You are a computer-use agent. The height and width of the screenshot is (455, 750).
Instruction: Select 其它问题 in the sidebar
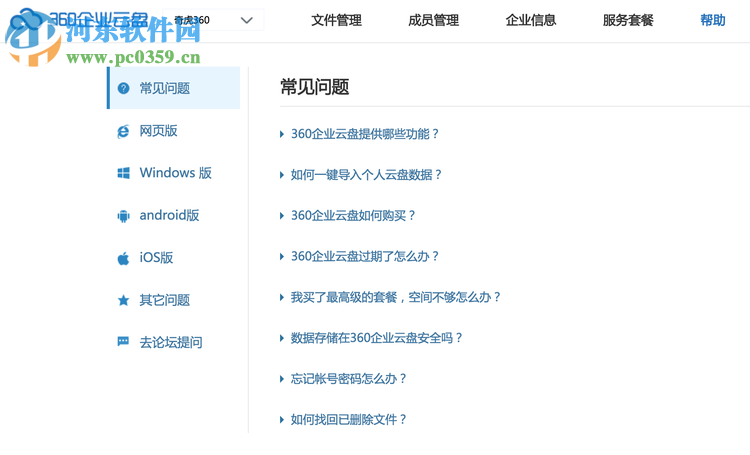165,300
